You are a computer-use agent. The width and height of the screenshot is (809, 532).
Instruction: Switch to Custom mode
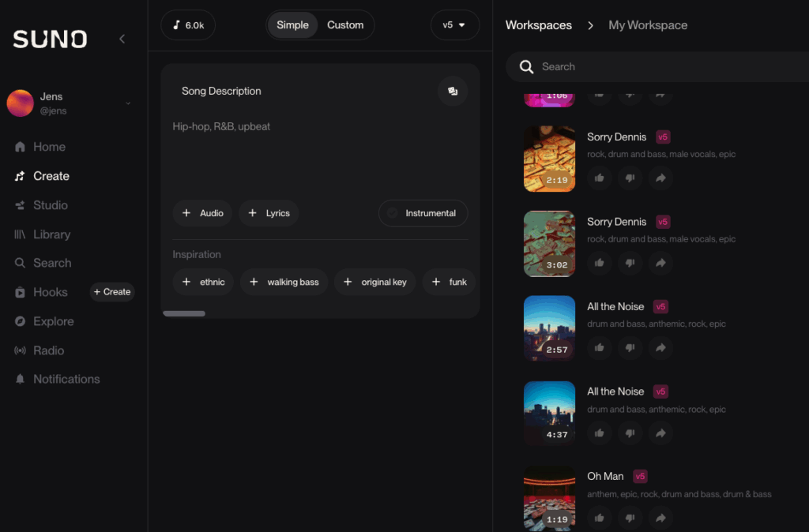345,25
